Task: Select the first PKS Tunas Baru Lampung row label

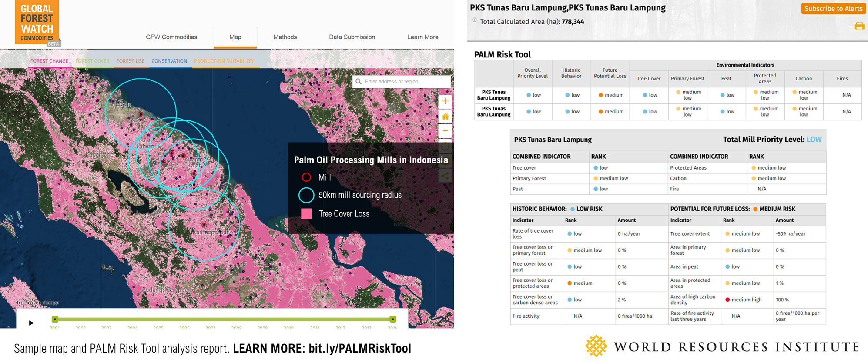Action: [x=494, y=95]
